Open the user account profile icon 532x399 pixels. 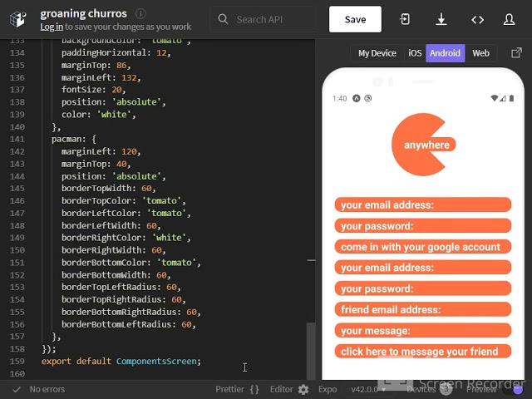click(x=509, y=19)
